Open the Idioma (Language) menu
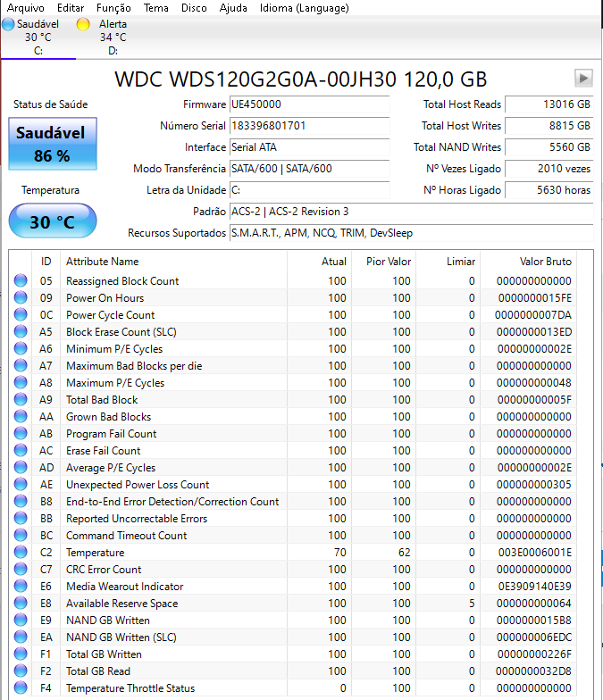 (x=304, y=8)
